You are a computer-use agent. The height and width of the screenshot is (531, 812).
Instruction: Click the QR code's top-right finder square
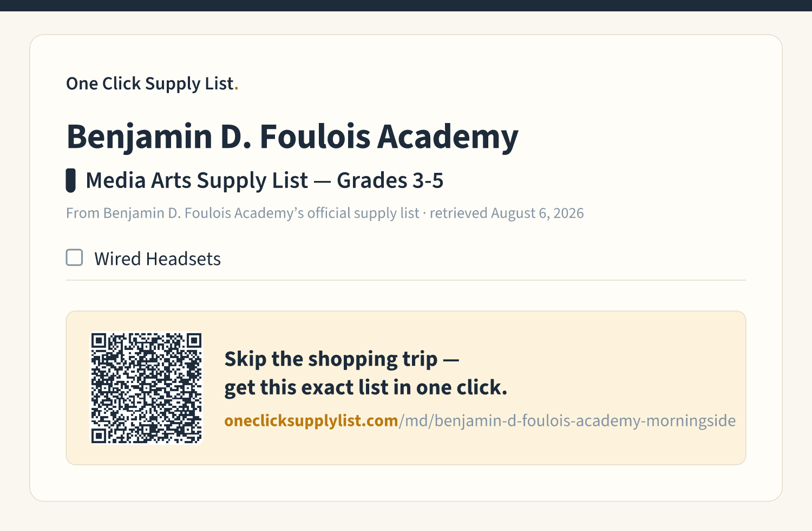click(x=194, y=341)
